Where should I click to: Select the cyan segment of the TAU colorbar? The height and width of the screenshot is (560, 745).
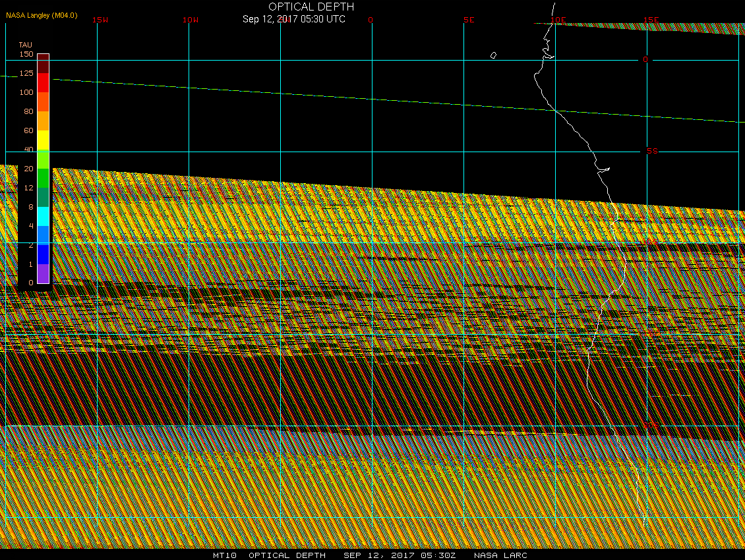[x=44, y=217]
